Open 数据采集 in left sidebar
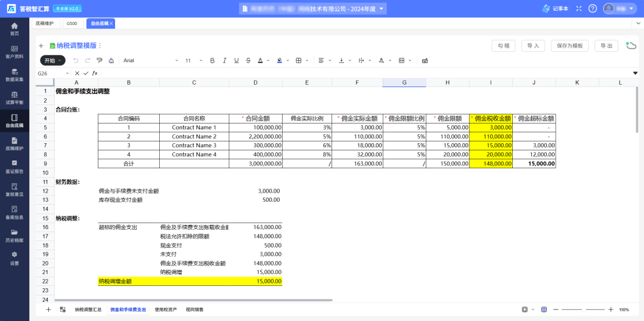644x321 pixels. [x=14, y=75]
